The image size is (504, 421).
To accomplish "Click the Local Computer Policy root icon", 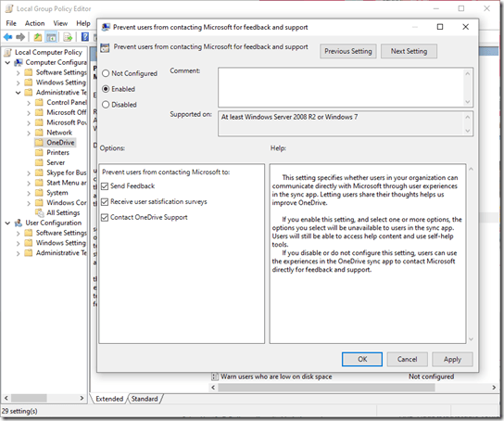I will point(8,52).
